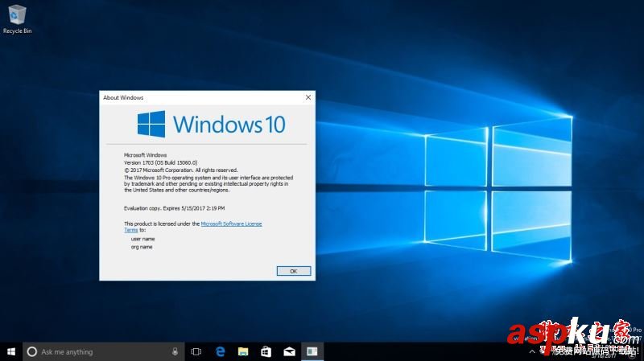Select the running winver taskbar button

(312, 351)
